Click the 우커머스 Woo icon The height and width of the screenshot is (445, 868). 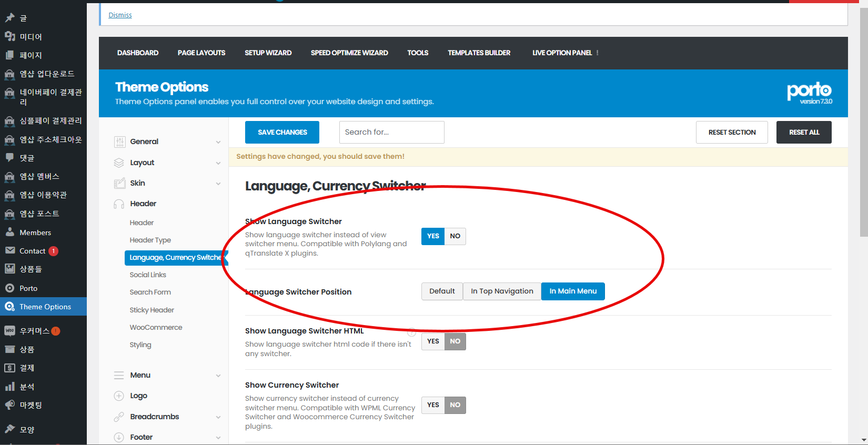point(9,331)
